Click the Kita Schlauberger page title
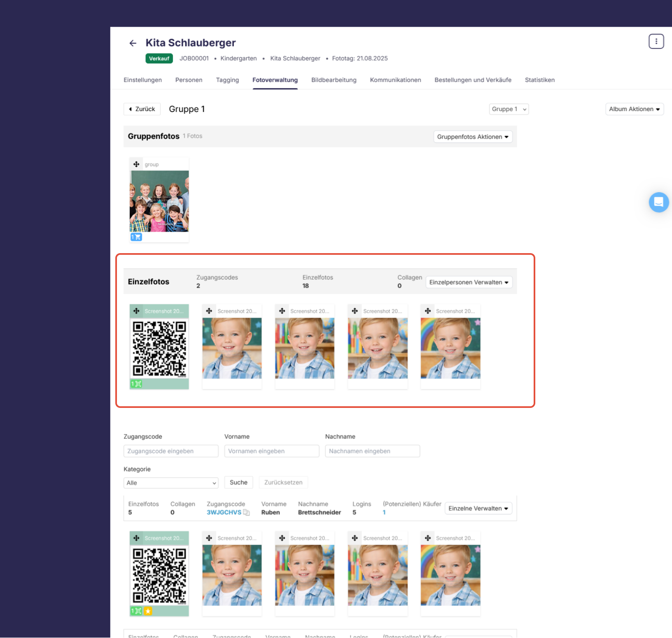The image size is (672, 638). coord(191,43)
